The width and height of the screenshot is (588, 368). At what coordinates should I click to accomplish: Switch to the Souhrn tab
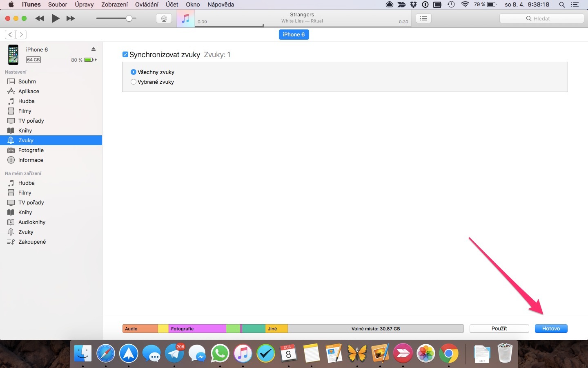click(x=26, y=81)
